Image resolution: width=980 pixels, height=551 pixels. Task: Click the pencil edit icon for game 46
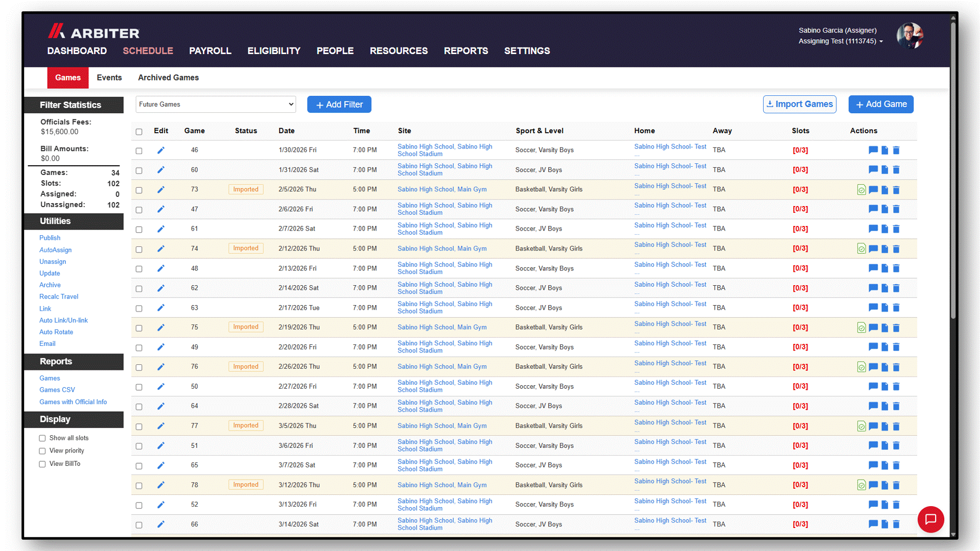click(x=161, y=150)
